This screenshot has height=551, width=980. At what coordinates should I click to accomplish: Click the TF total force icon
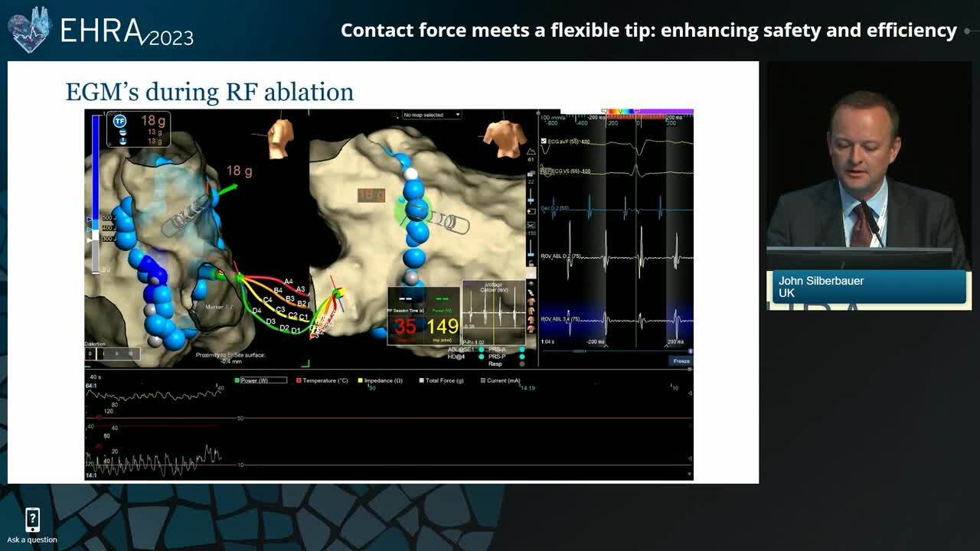pos(119,121)
